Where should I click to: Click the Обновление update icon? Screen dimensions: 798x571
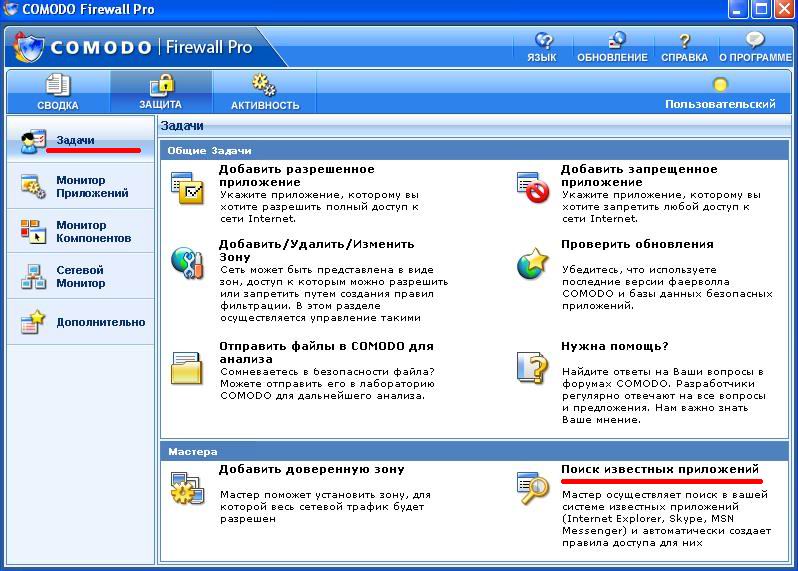coord(616,41)
